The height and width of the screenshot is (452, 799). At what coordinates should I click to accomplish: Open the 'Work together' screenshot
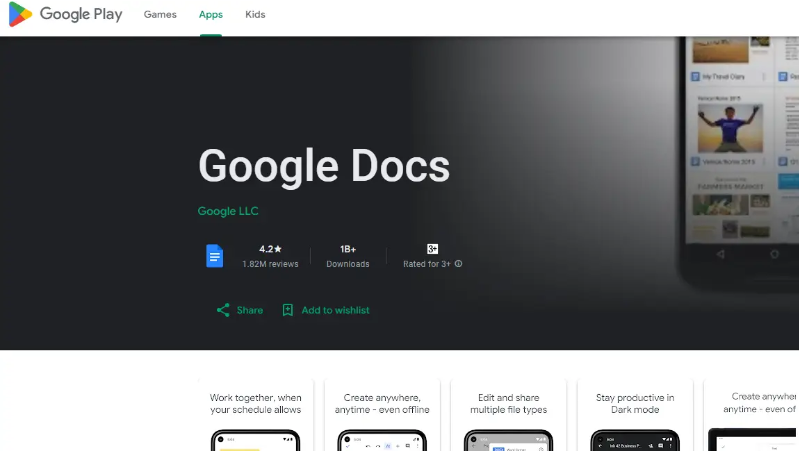[256, 415]
